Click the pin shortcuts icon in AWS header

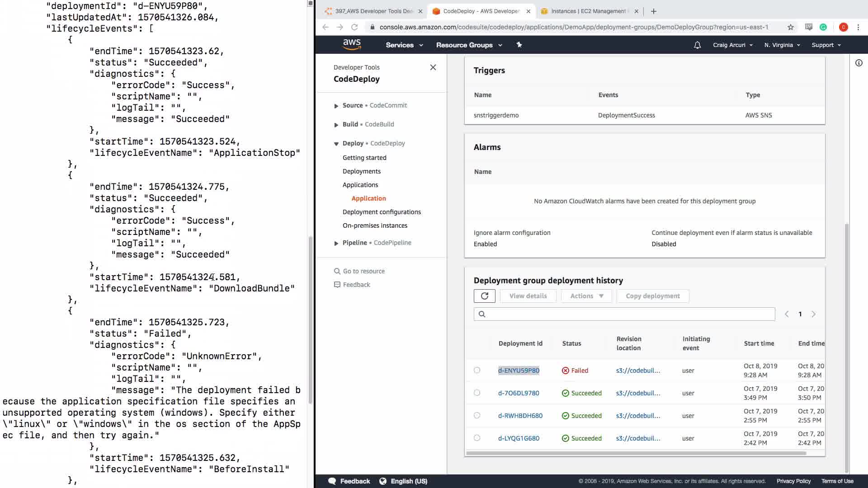pos(519,45)
